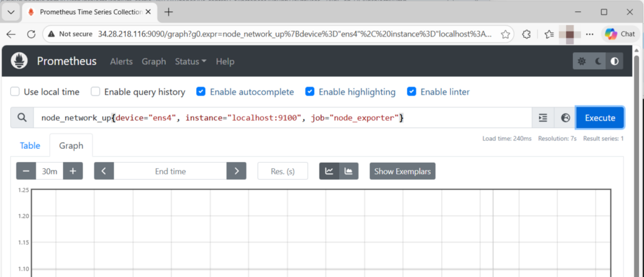Click the Prometheus flame logo
Viewport: 644px width, 277px height.
pyautogui.click(x=19, y=61)
